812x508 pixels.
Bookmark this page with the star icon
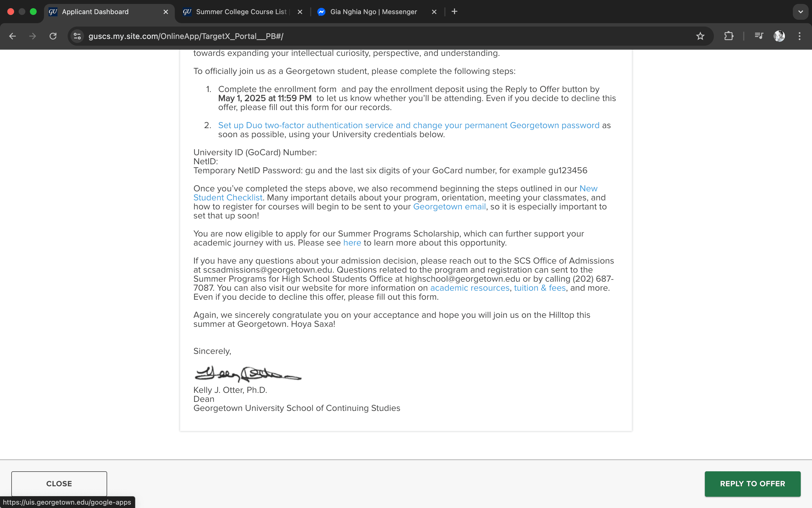pyautogui.click(x=700, y=36)
